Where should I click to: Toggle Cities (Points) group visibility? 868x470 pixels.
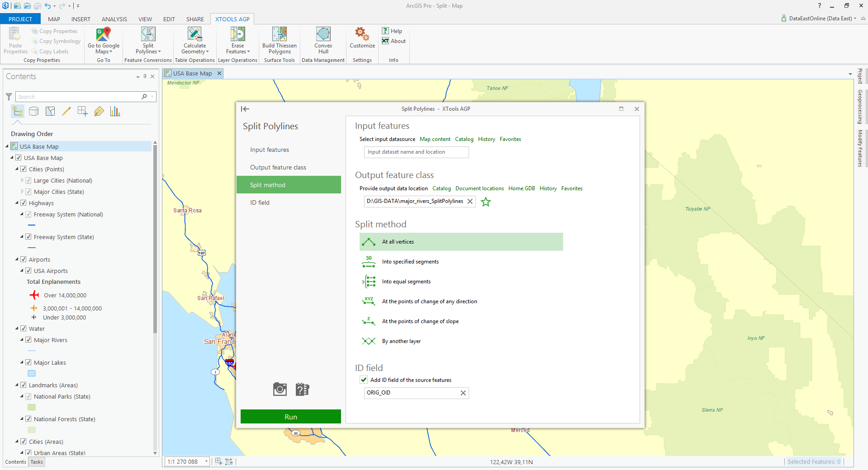point(24,169)
